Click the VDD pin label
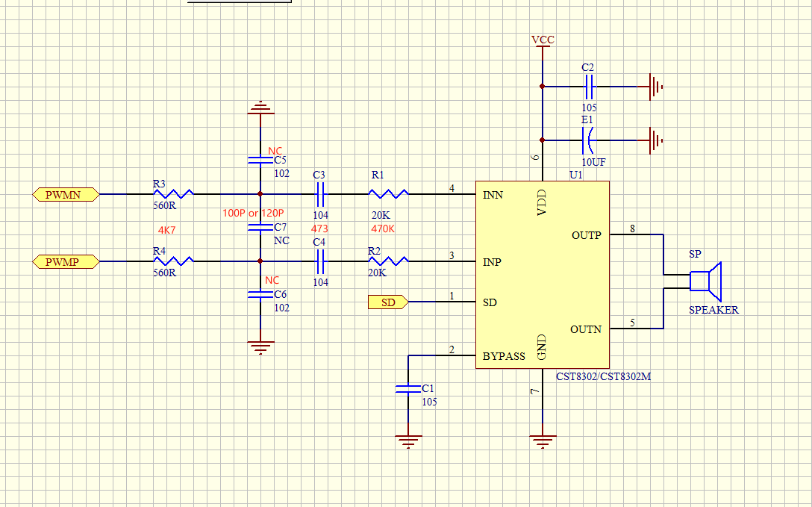 point(542,202)
